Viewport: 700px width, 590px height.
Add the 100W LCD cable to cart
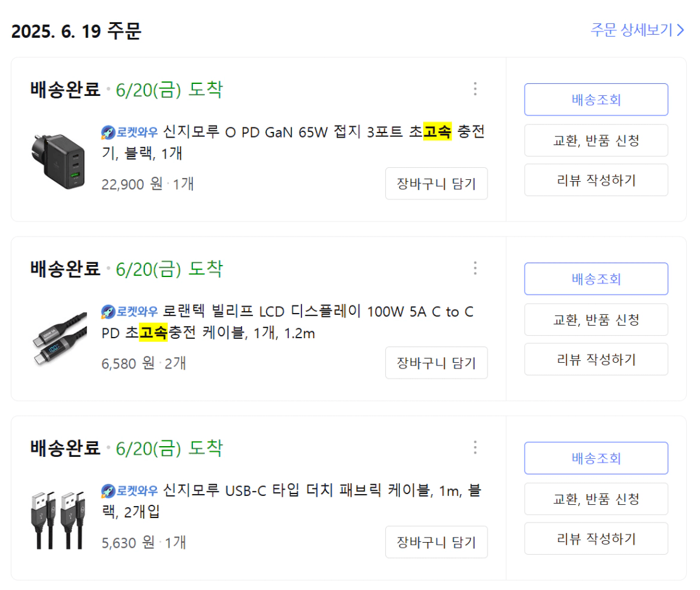click(x=436, y=363)
